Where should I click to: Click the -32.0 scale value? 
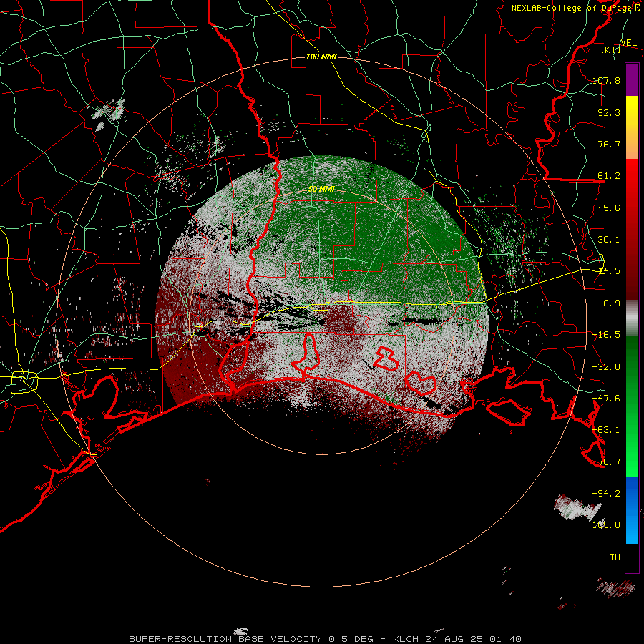tap(606, 367)
